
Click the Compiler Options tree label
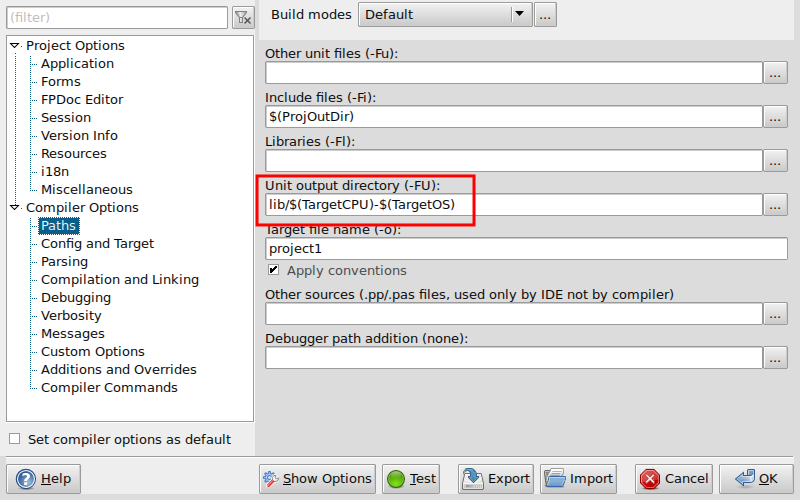coord(82,208)
